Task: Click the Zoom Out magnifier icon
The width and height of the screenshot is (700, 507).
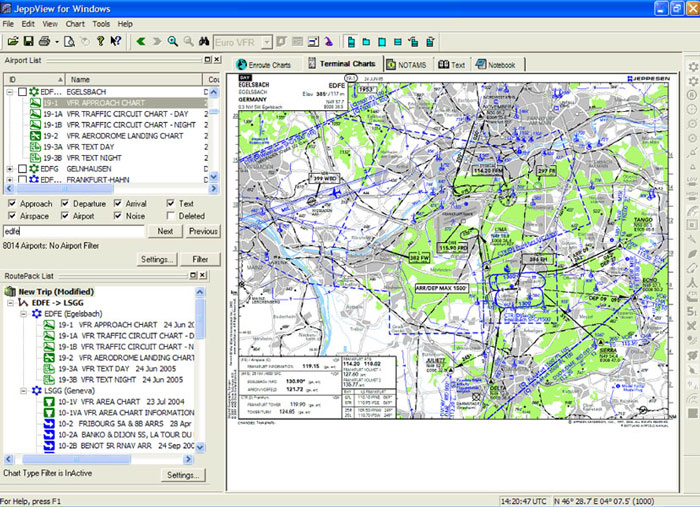Action: click(189, 42)
